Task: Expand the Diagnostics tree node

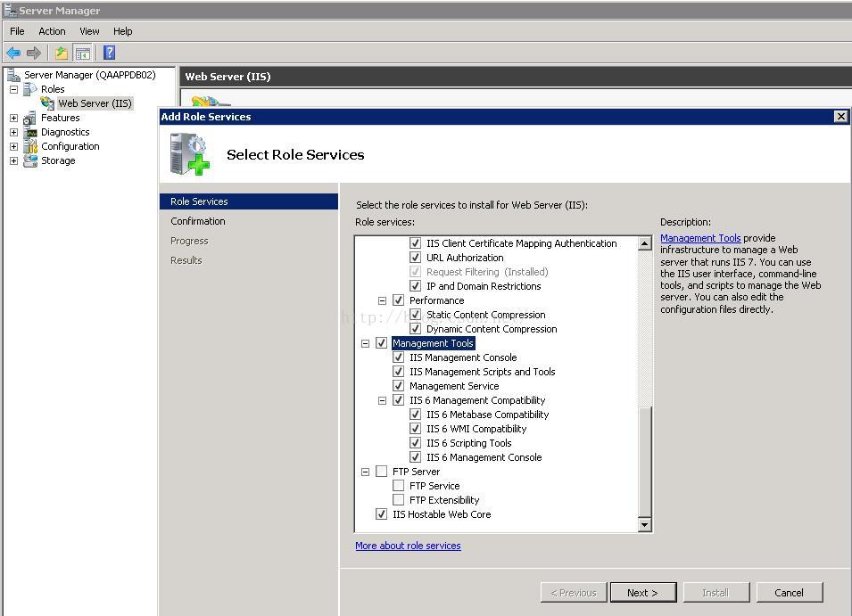Action: pyautogui.click(x=13, y=132)
